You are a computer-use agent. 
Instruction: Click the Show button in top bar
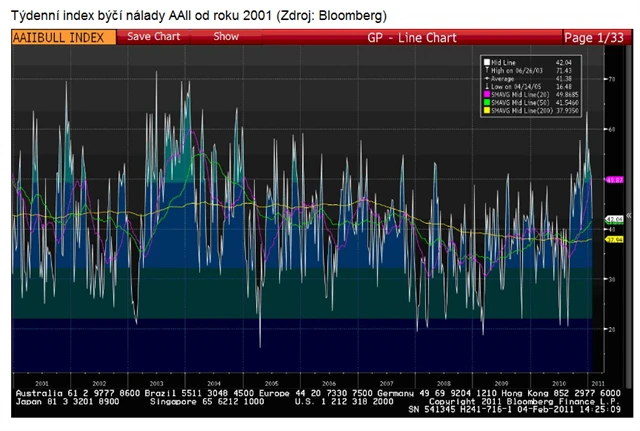226,36
